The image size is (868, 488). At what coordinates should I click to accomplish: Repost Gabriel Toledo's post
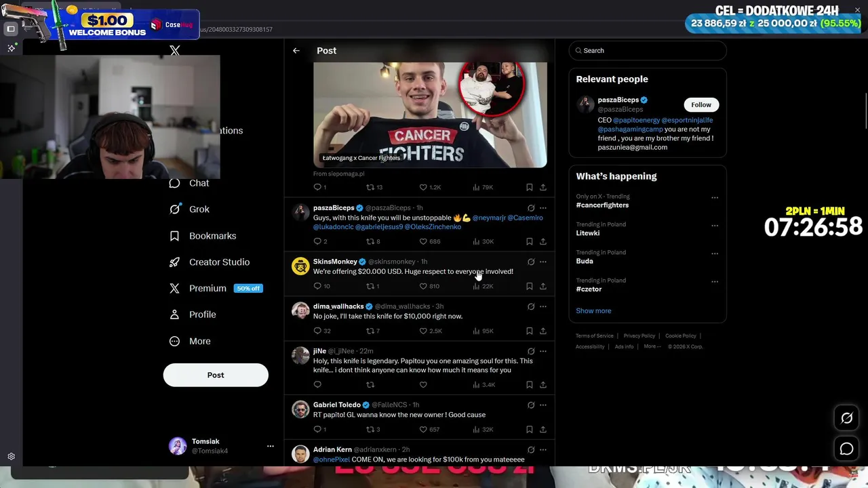coord(370,430)
